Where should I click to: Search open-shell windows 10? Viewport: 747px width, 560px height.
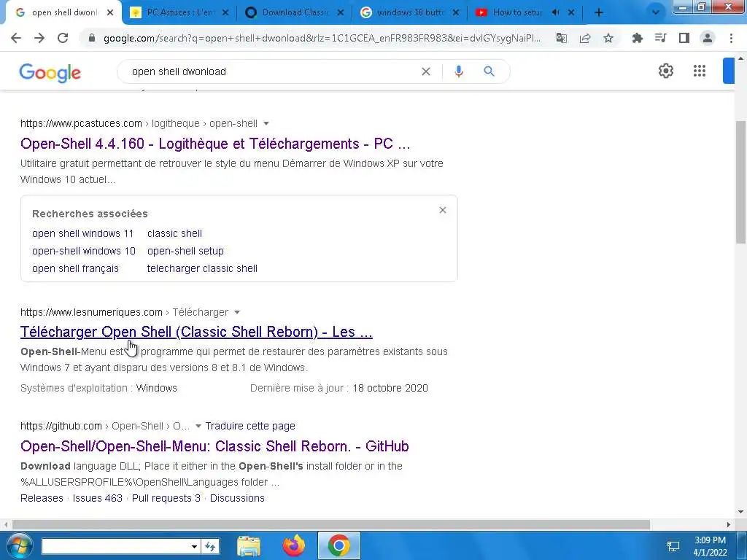pos(84,251)
